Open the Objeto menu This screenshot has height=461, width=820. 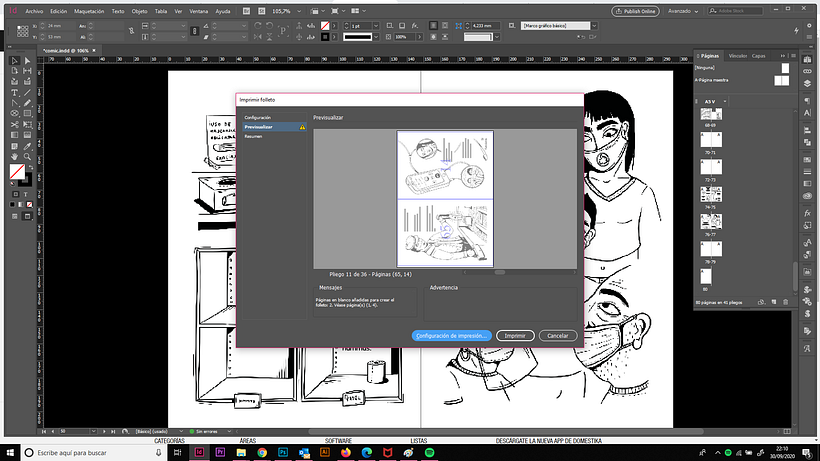tap(139, 11)
